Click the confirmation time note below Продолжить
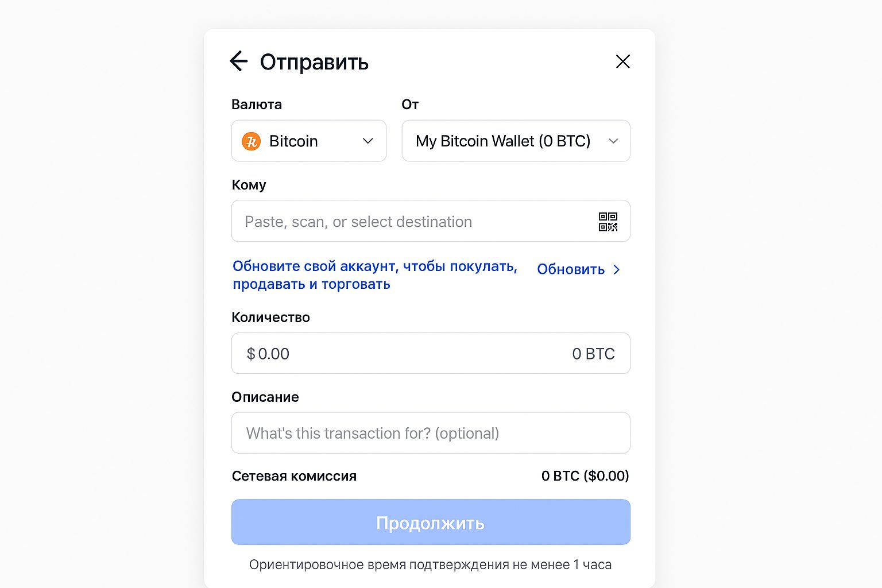Viewport: 882px width, 588px height. pos(431,564)
